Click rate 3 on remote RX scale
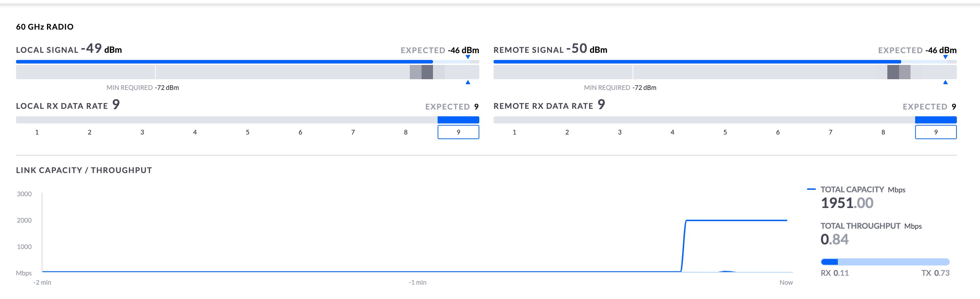The image size is (980, 299). pyautogui.click(x=620, y=132)
